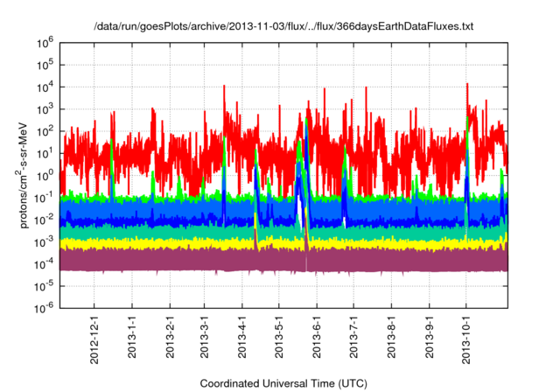Click the 10^5 y-axis tick label
The height and width of the screenshot is (392, 560).
coord(45,66)
